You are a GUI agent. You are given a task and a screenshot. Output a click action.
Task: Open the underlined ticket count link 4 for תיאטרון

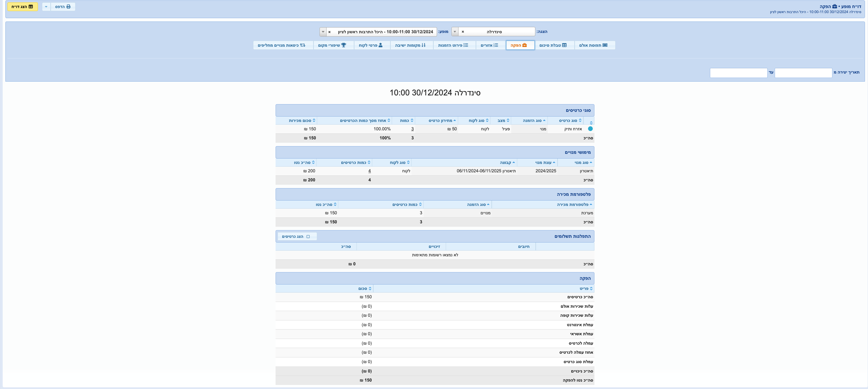point(370,171)
